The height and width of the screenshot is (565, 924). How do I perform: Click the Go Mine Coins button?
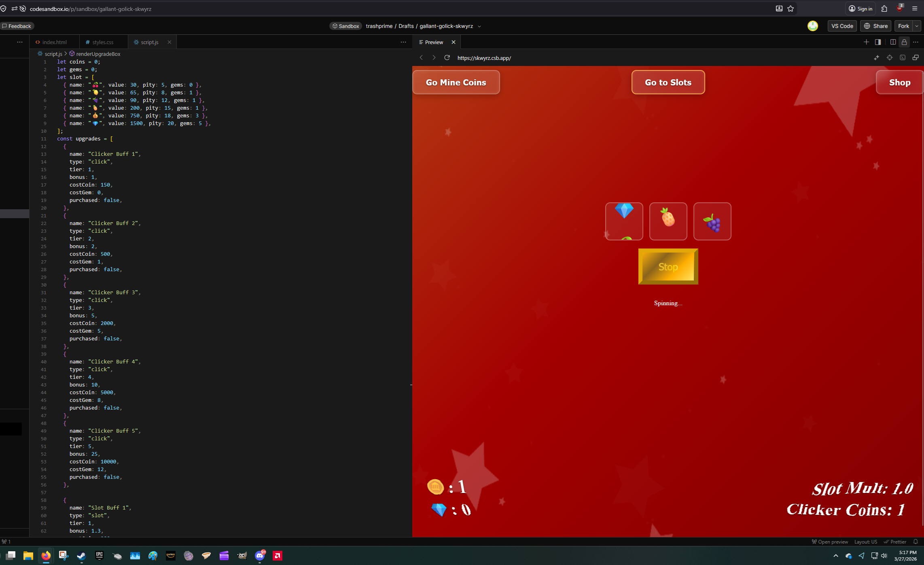coord(456,82)
